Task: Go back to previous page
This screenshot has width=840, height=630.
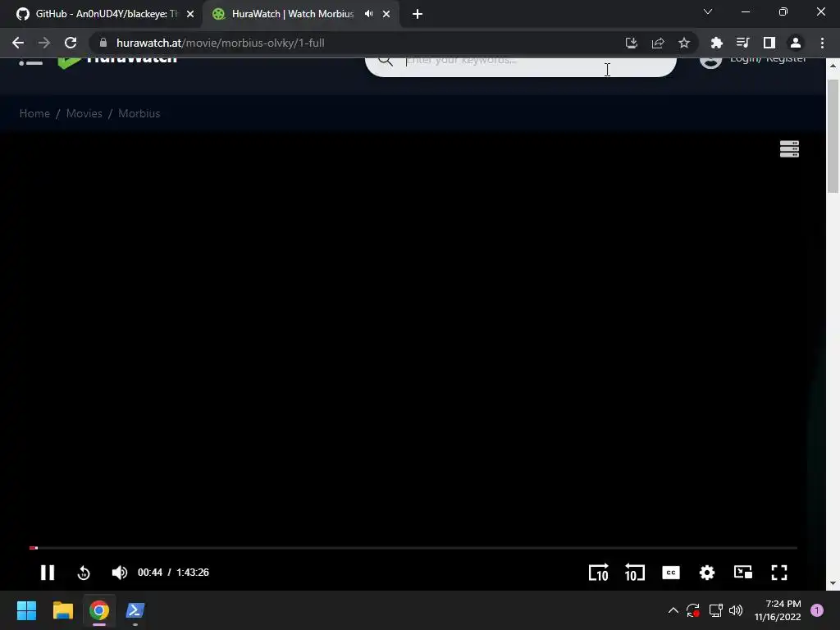Action: (18, 43)
